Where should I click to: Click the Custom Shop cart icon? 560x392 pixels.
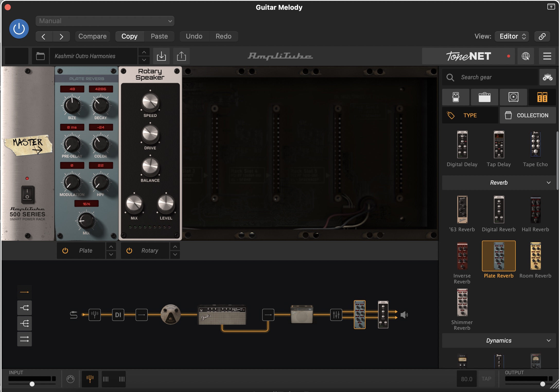pyautogui.click(x=547, y=77)
